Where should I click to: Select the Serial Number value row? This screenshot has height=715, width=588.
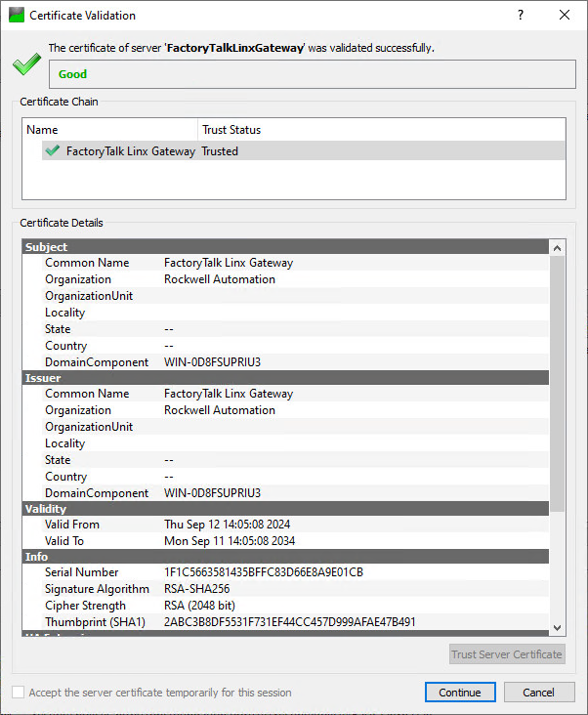pos(264,572)
